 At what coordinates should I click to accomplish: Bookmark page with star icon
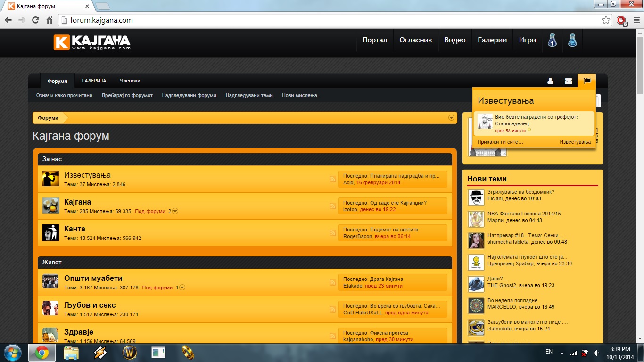[606, 20]
